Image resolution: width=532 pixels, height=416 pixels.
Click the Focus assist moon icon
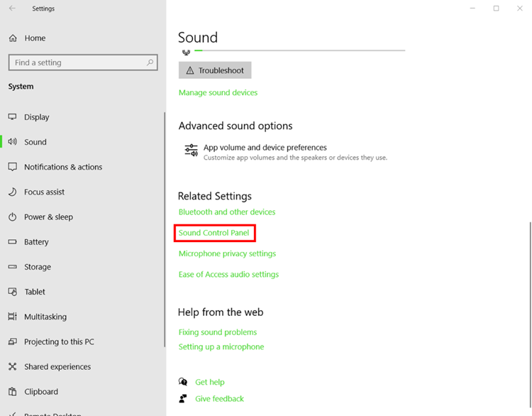pos(12,192)
